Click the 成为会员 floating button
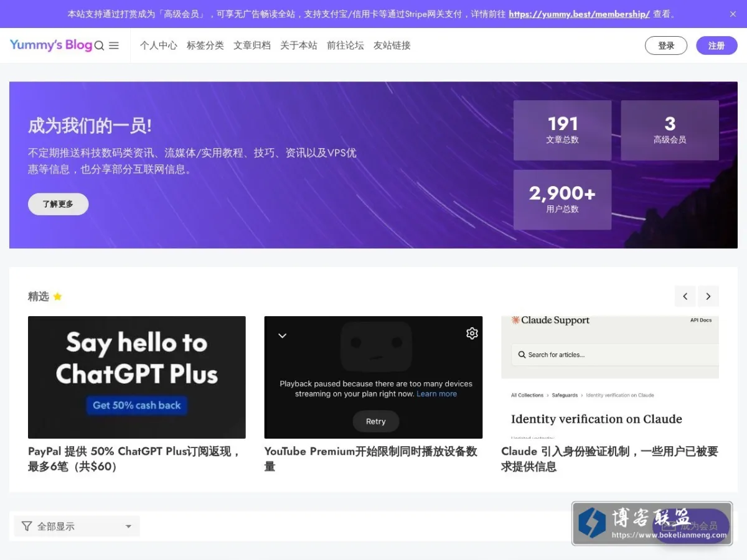The width and height of the screenshot is (747, 560). point(691,526)
